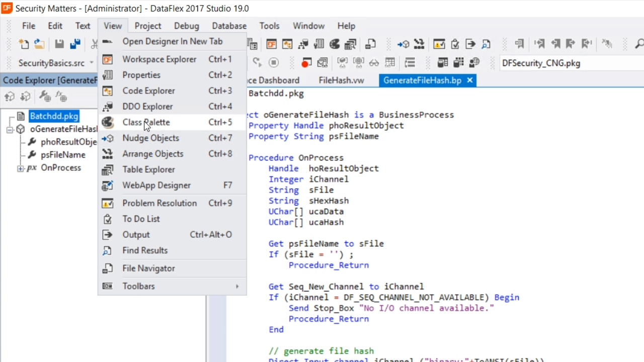This screenshot has width=644, height=362.
Task: Expand the OnProcess tree node
Action: [x=20, y=168]
